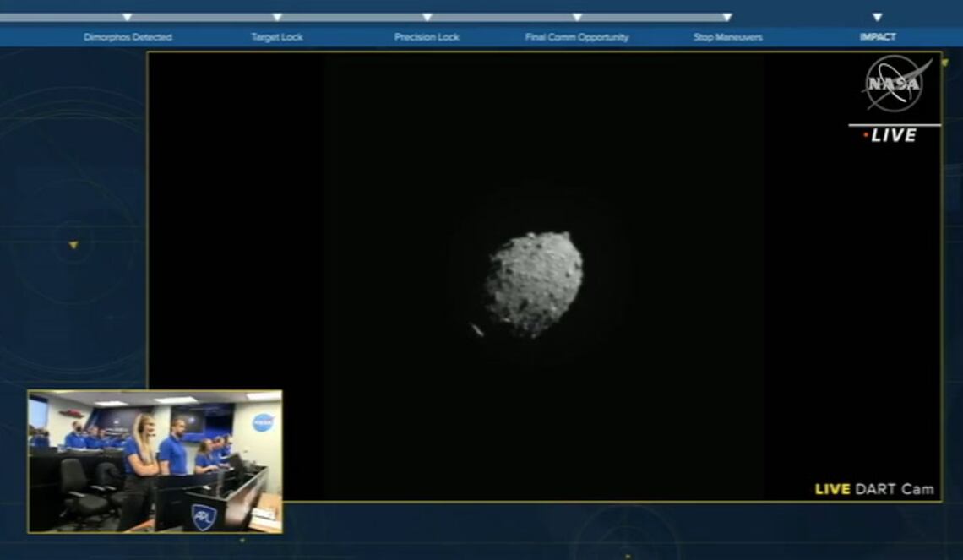Choose the Stop Maneuvers milestone label
The width and height of the screenshot is (963, 560).
click(727, 37)
